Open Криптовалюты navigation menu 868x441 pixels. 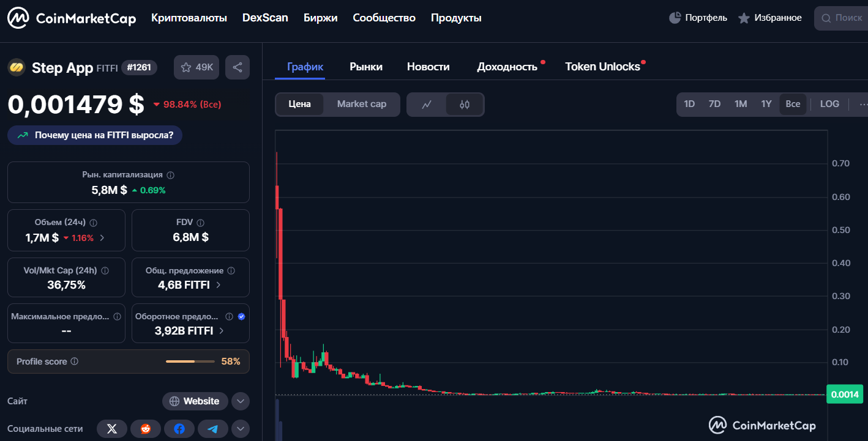click(189, 18)
